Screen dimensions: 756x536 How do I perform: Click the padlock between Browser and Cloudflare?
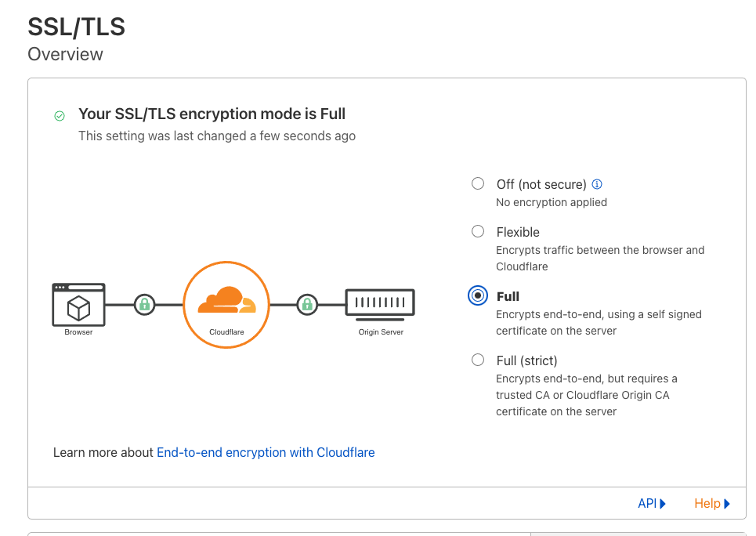(x=144, y=304)
